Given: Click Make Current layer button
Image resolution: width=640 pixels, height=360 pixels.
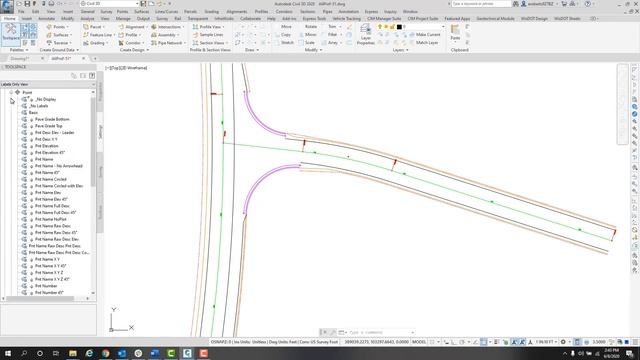Looking at the screenshot, I should [424, 35].
